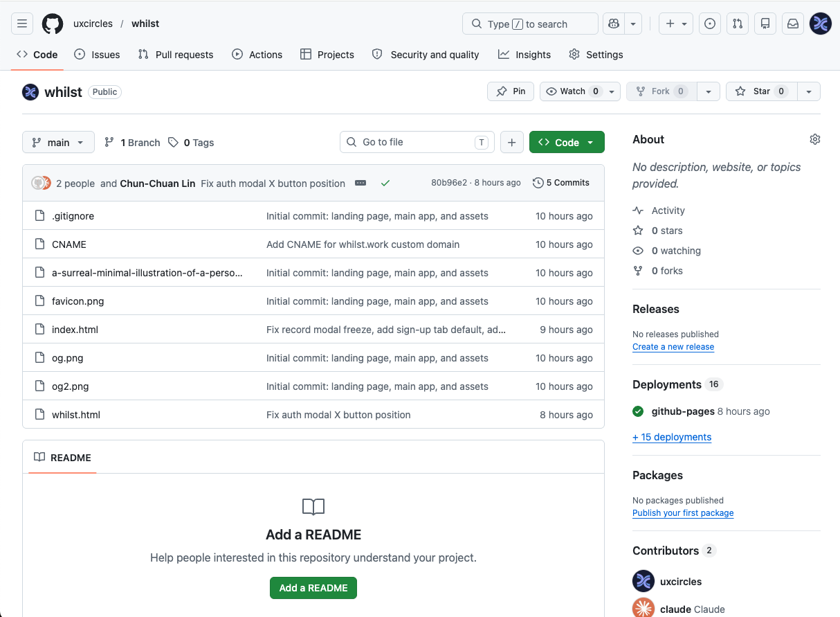Open Security and quality tab
The height and width of the screenshot is (617, 840).
pyautogui.click(x=426, y=55)
